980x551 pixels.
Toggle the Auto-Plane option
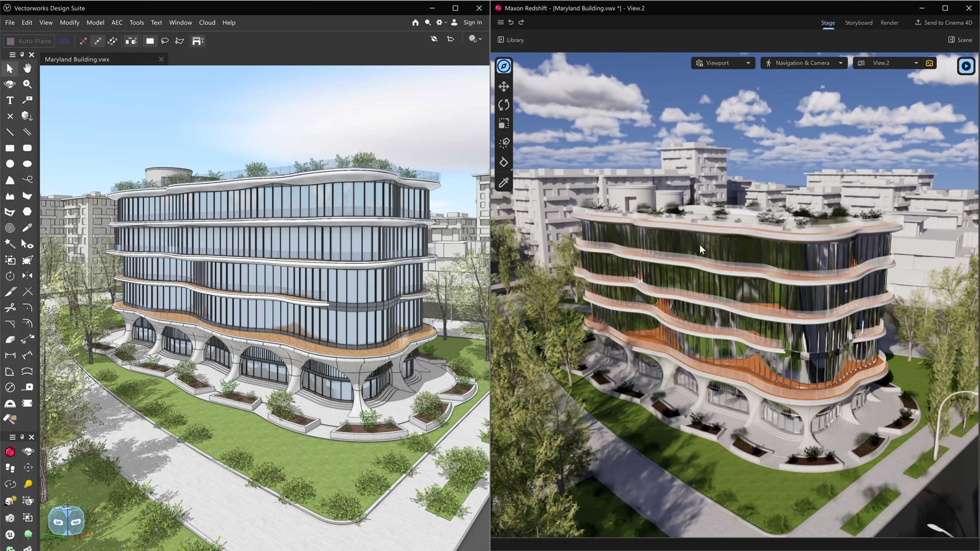pyautogui.click(x=29, y=41)
